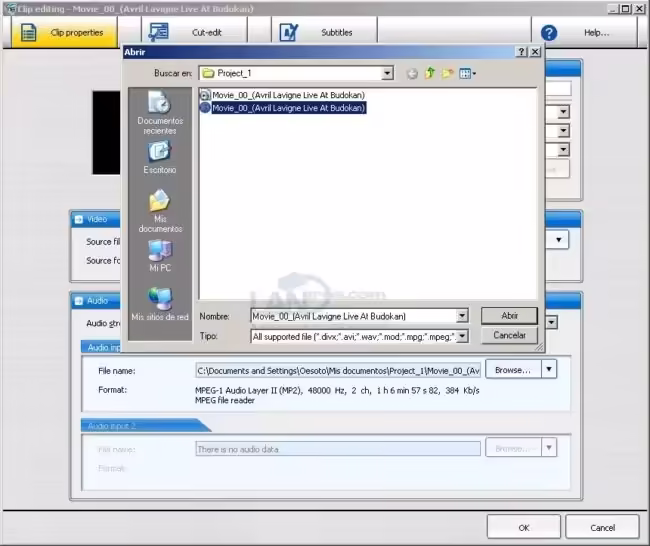This screenshot has width=650, height=546.
Task: Open the arrow next to Audio input 1 Browse
Action: [x=549, y=369]
